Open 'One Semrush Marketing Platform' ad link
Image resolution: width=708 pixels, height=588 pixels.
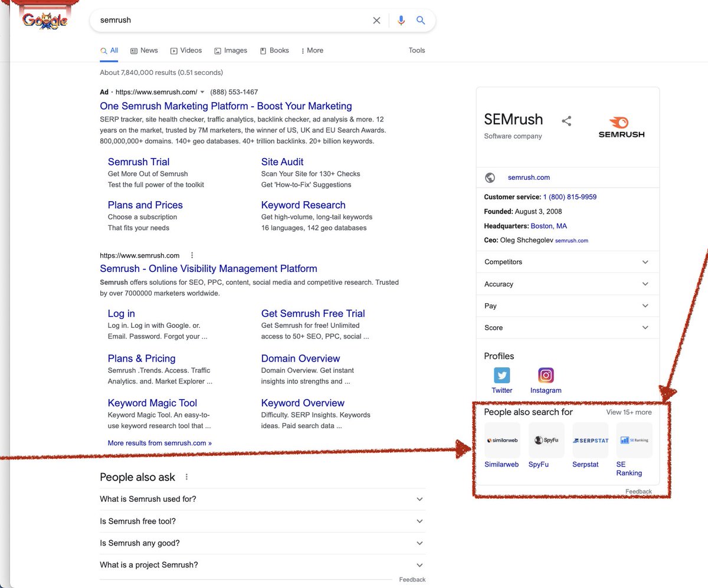[226, 106]
